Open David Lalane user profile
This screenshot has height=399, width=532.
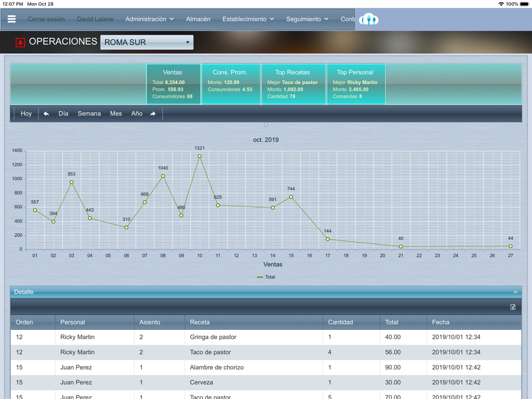point(95,19)
